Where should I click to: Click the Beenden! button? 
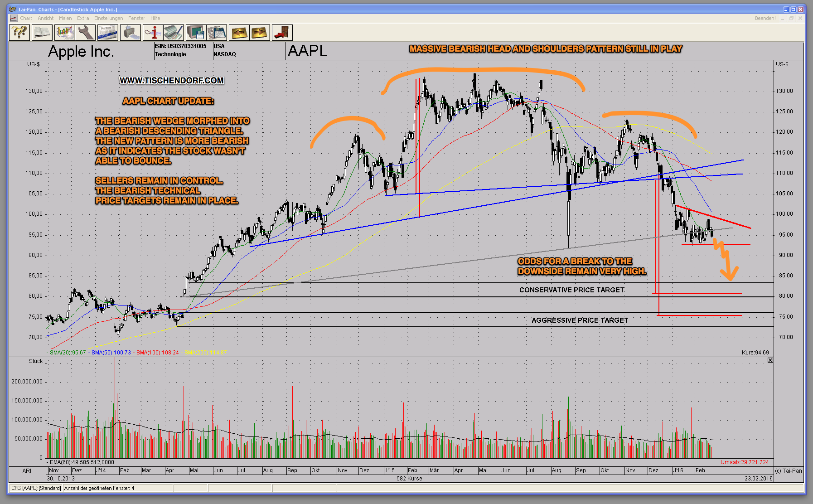[x=765, y=18]
